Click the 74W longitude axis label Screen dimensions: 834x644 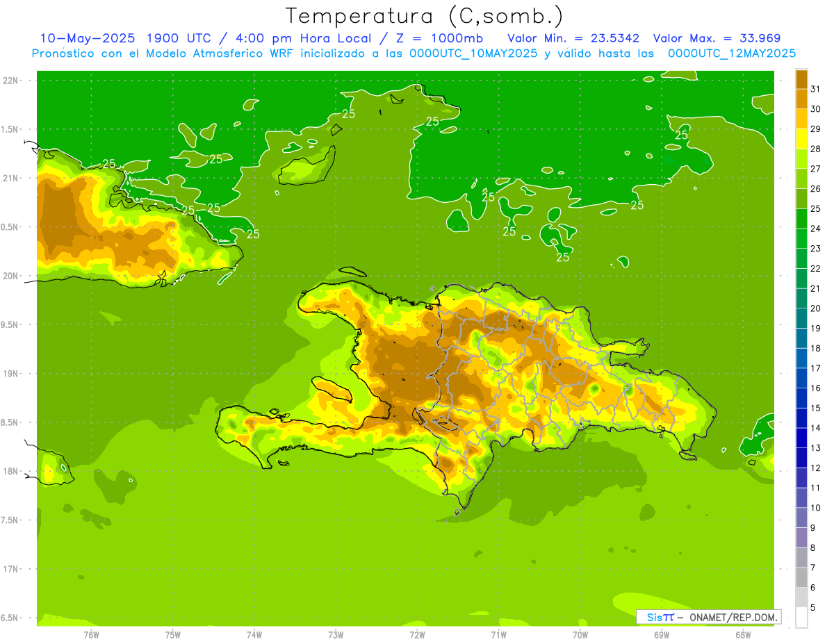[254, 635]
